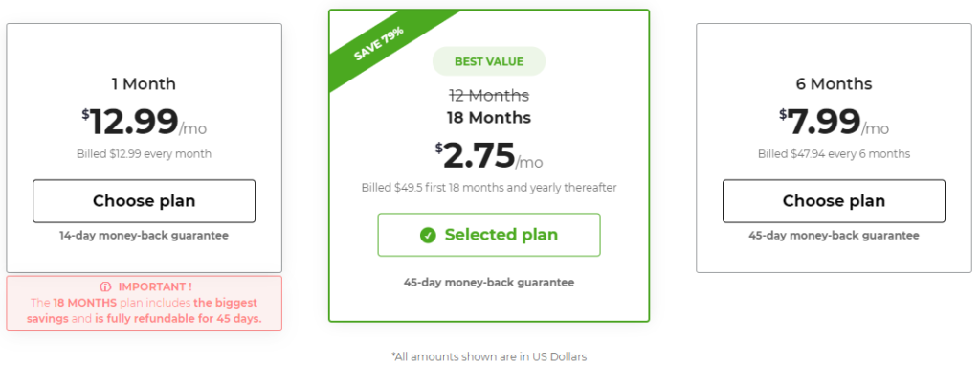
Task: Click the strikethrough 12 Months text
Action: click(x=489, y=96)
